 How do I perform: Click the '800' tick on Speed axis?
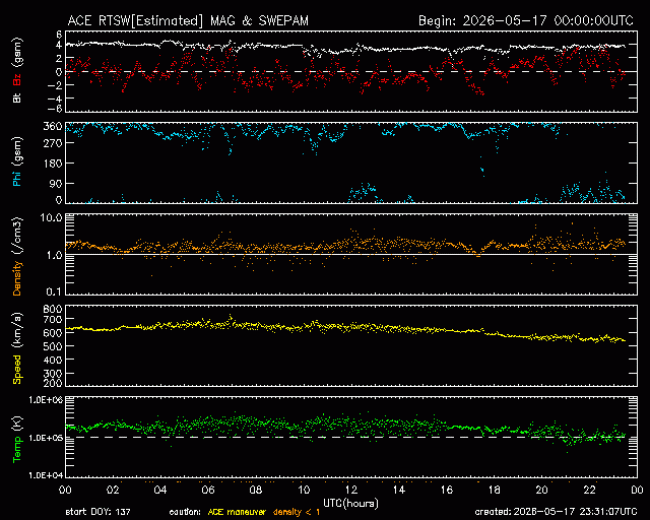tap(53, 309)
